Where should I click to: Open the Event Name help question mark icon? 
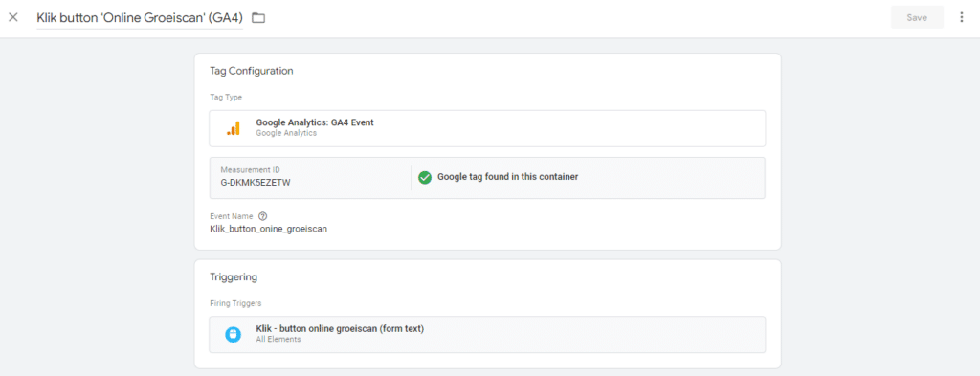click(x=262, y=216)
